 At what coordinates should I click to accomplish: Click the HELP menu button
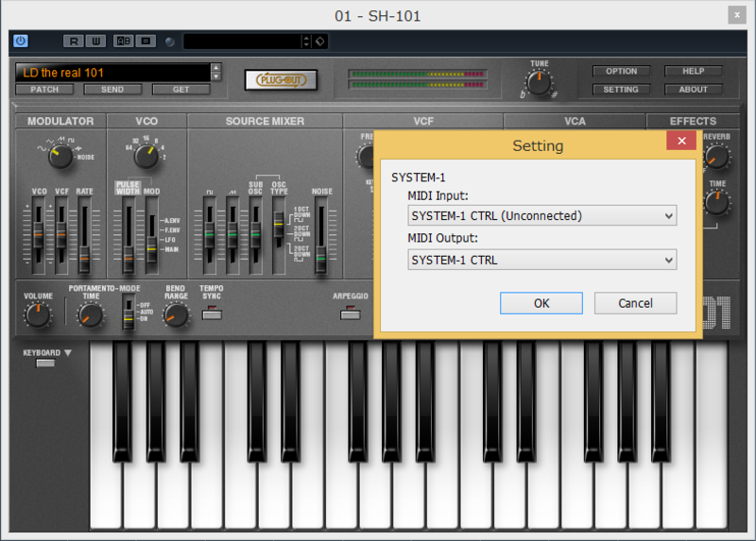[x=694, y=72]
